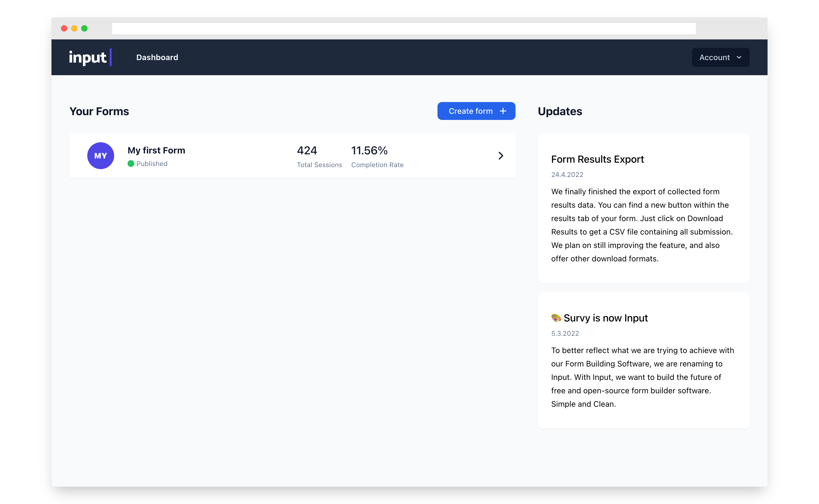This screenshot has height=504, width=819.
Task: Go to the Dashboard nav item
Action: pos(157,57)
